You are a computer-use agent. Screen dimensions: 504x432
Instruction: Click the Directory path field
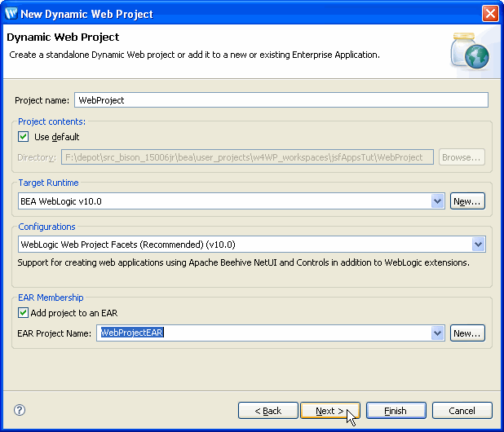[247, 157]
